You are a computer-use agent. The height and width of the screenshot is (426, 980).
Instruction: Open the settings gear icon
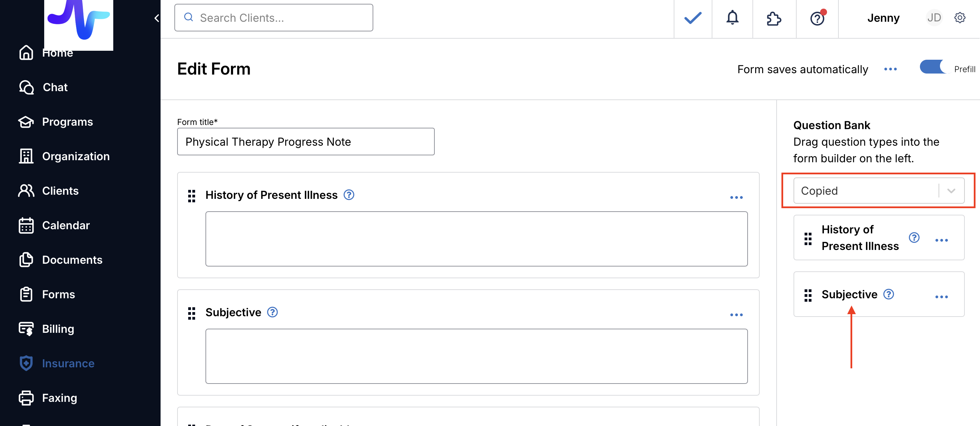tap(960, 18)
